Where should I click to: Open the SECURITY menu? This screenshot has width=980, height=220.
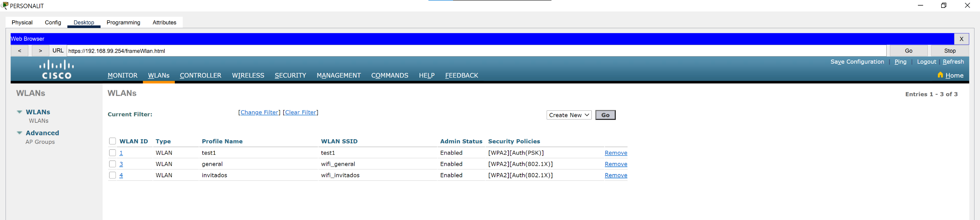[x=290, y=76]
